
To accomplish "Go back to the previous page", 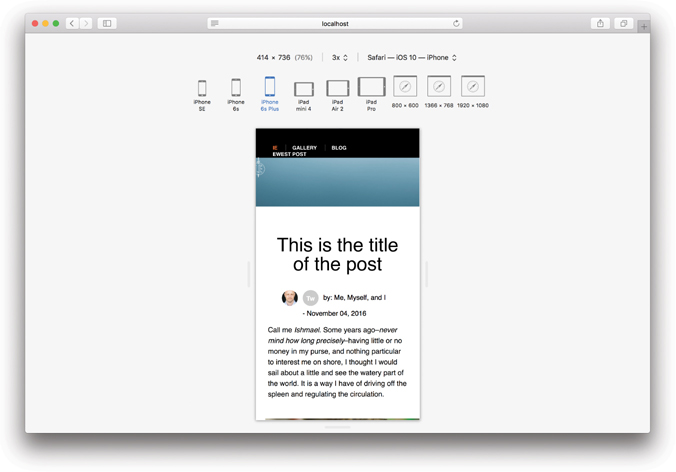I will pyautogui.click(x=72, y=23).
